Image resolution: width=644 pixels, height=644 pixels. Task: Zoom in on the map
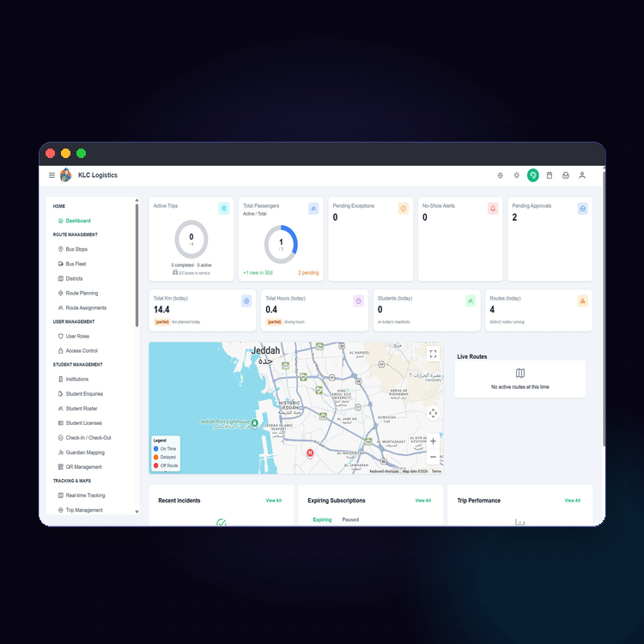(x=433, y=441)
